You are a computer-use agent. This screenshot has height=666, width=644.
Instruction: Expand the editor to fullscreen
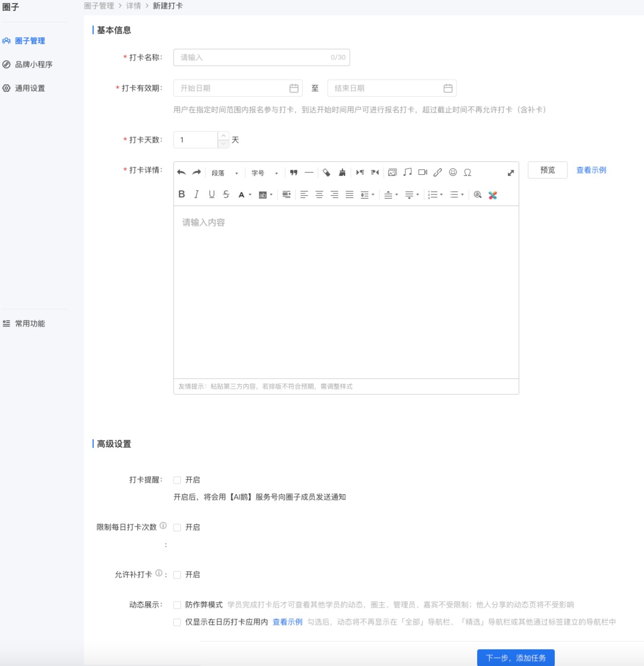(510, 173)
